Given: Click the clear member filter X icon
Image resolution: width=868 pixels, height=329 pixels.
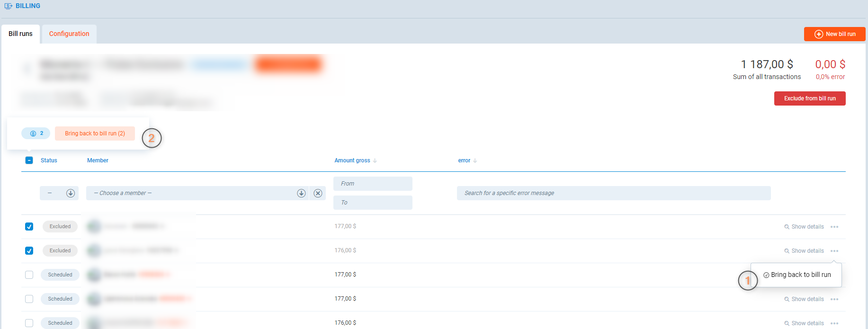Looking at the screenshot, I should pyautogui.click(x=318, y=193).
